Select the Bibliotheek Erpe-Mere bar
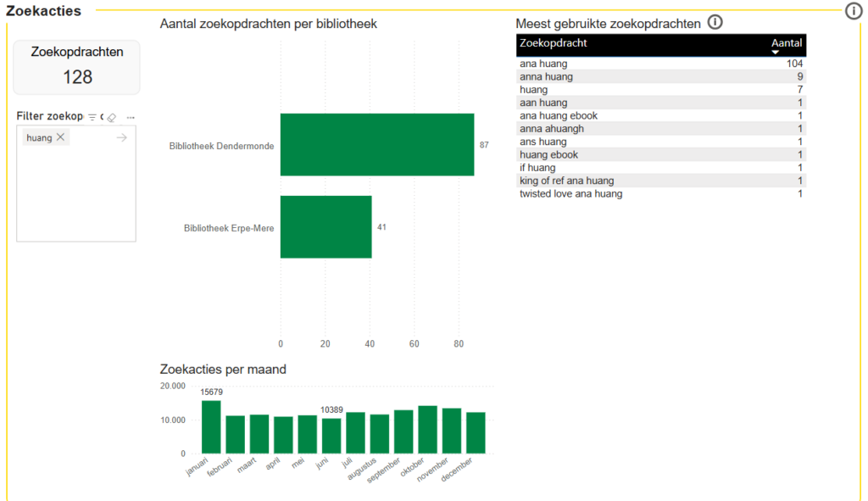 [x=325, y=227]
